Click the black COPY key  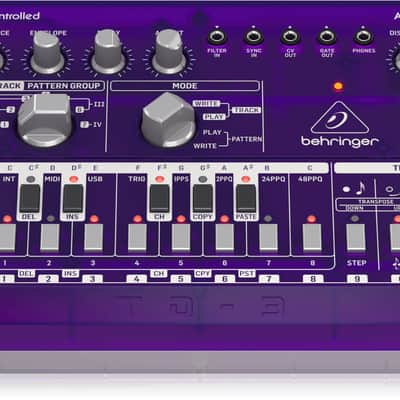pyautogui.click(x=203, y=198)
